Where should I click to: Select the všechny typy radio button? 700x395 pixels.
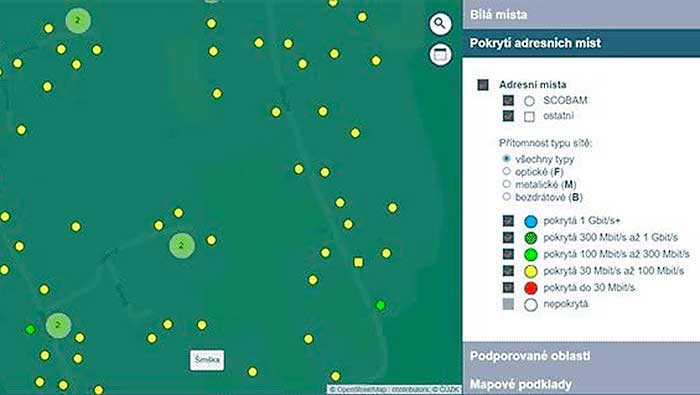pos(506,158)
